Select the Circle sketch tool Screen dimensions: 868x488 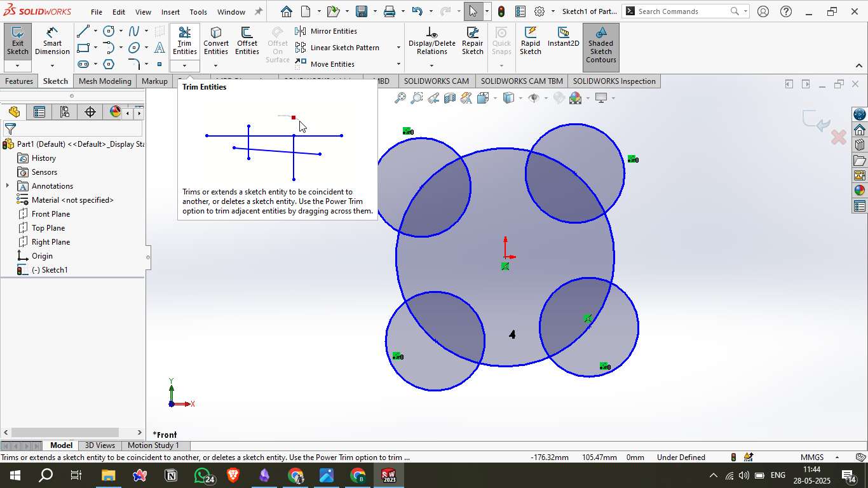(109, 31)
